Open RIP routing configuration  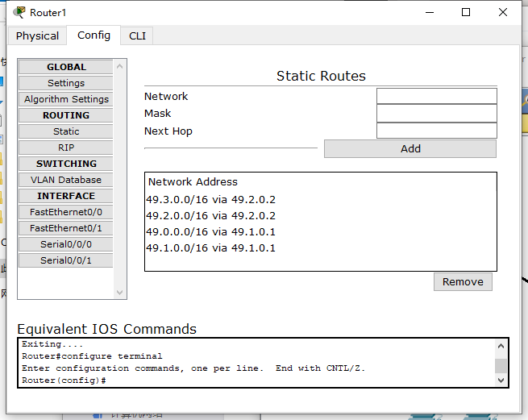66,148
